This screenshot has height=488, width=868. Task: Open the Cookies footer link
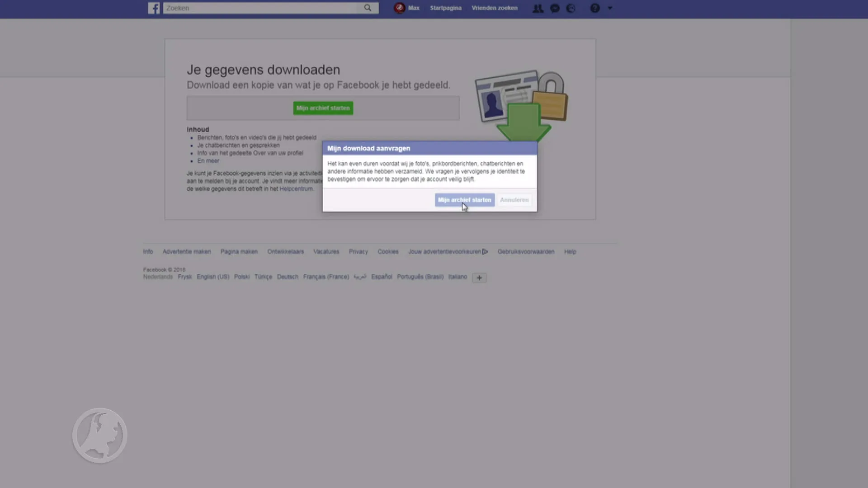pos(388,252)
